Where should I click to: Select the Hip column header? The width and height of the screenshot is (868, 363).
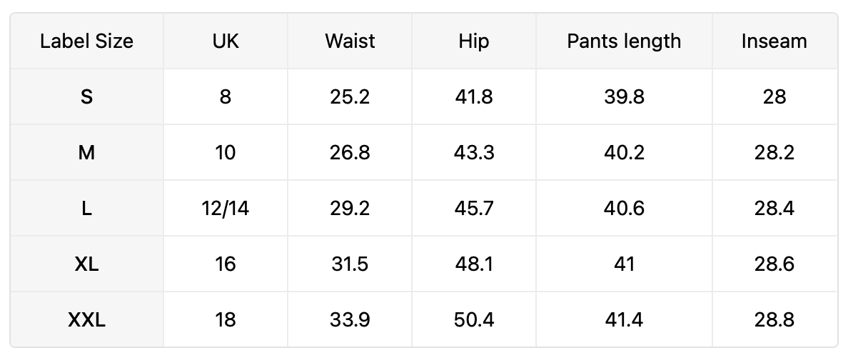pyautogui.click(x=474, y=41)
